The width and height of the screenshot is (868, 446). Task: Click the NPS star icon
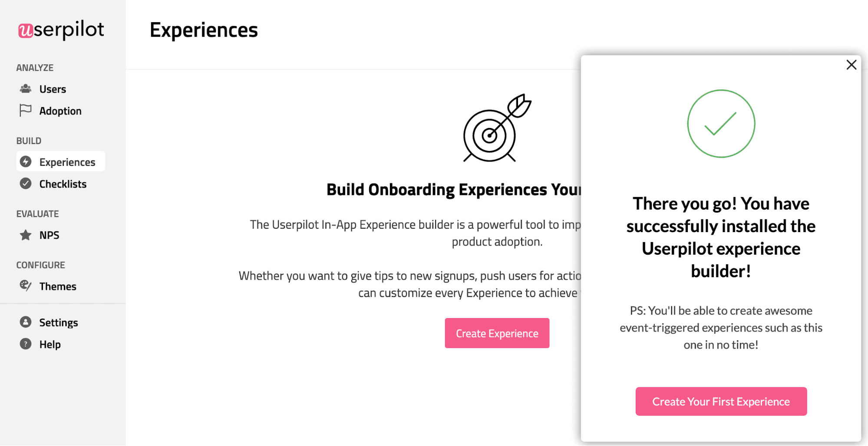coord(26,235)
